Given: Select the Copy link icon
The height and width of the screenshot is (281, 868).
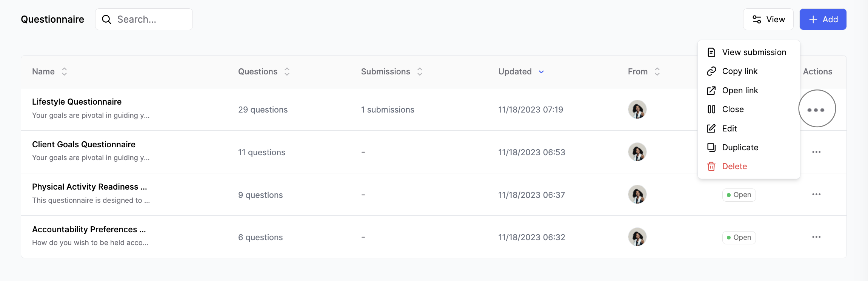Looking at the screenshot, I should click(711, 71).
